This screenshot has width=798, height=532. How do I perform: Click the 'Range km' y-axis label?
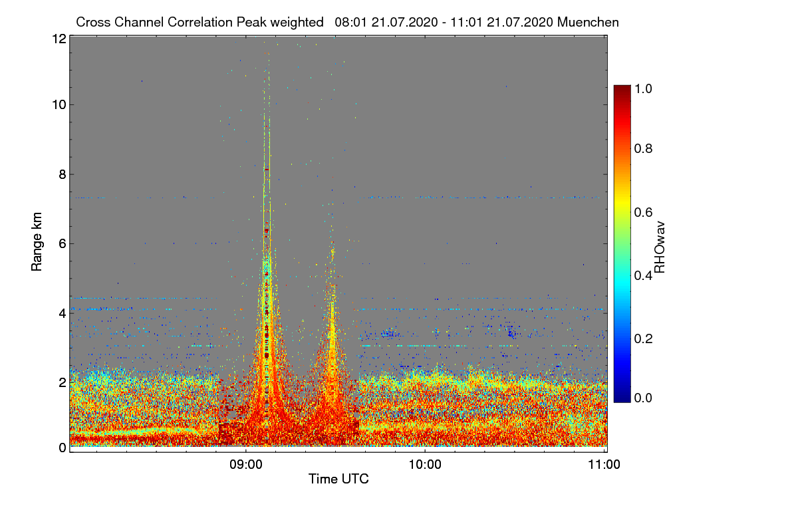pyautogui.click(x=37, y=243)
